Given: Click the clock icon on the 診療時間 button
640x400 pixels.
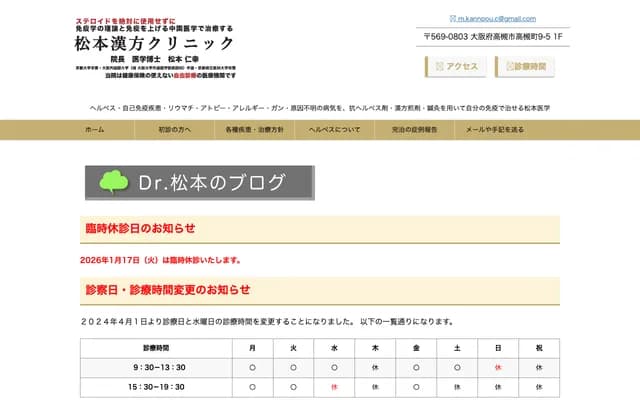Looking at the screenshot, I should [506, 67].
